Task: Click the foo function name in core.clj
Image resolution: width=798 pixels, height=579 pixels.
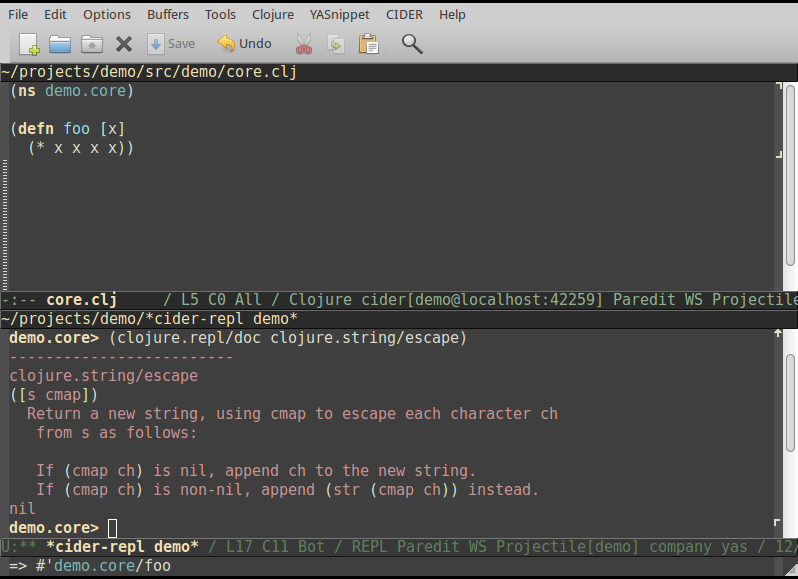Action: click(76, 129)
